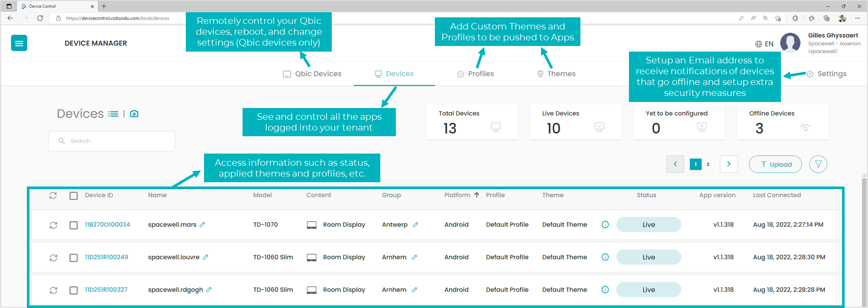Click the camera snapshot icon beside Devices
868x308 pixels.
(134, 114)
